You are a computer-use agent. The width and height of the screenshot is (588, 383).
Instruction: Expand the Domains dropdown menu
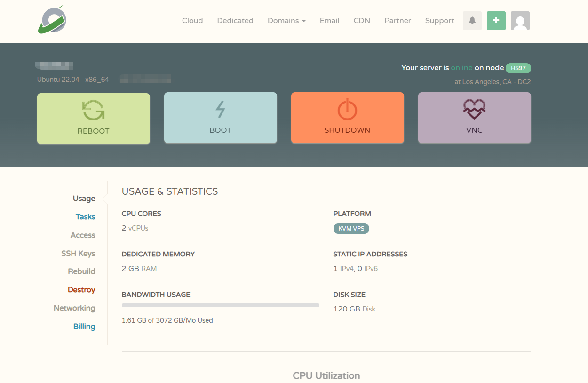(x=286, y=20)
